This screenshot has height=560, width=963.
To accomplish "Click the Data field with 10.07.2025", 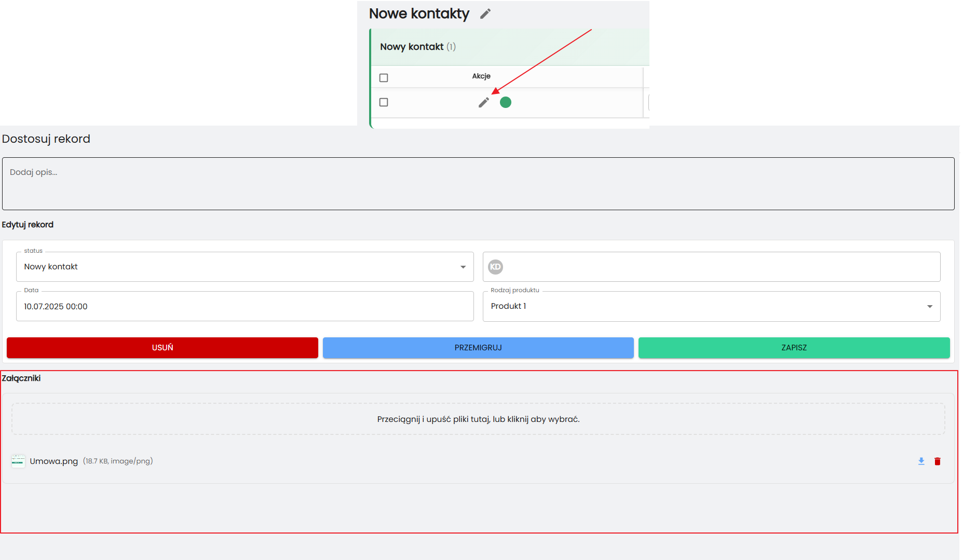I will pyautogui.click(x=245, y=306).
